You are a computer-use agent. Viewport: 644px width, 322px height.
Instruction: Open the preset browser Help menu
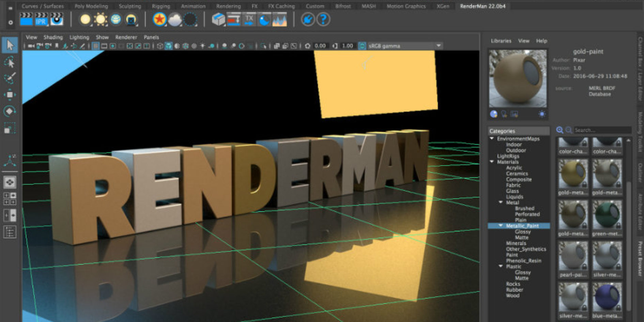pyautogui.click(x=541, y=41)
